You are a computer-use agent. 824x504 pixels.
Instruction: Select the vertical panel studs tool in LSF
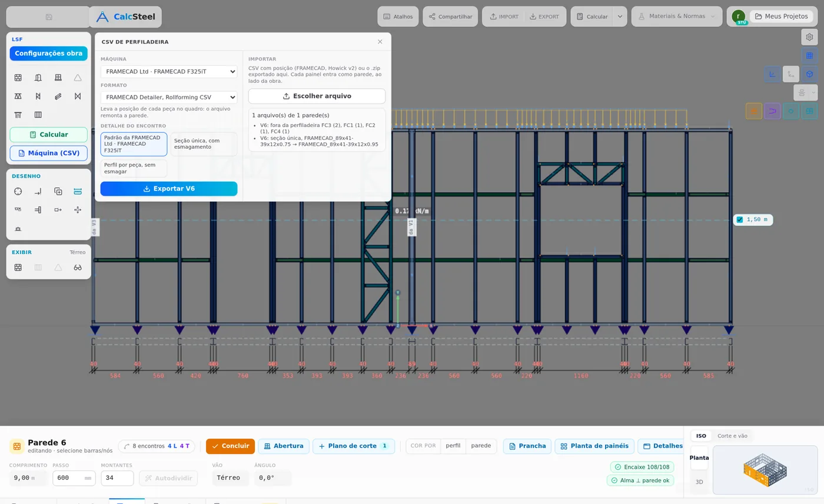38,115
